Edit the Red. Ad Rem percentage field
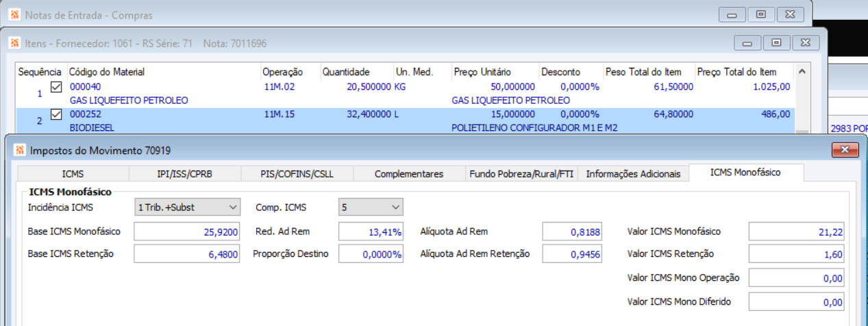The width and height of the screenshot is (868, 326). [x=371, y=232]
